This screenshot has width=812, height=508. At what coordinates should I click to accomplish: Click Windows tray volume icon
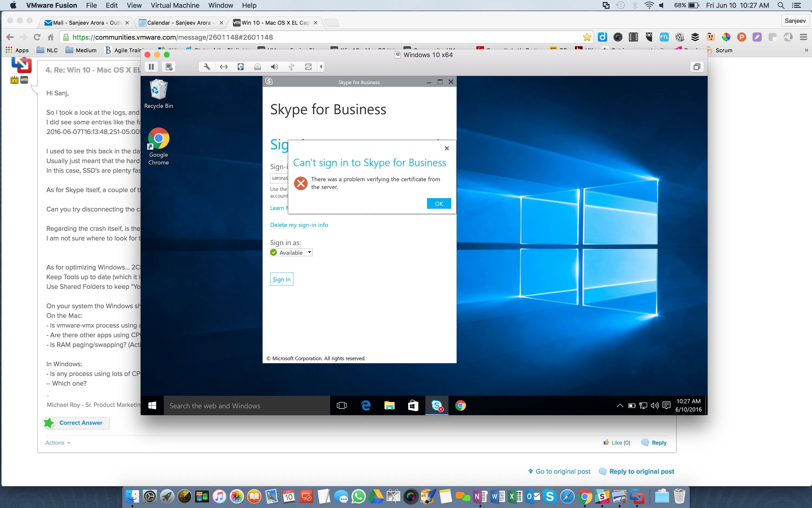click(655, 406)
